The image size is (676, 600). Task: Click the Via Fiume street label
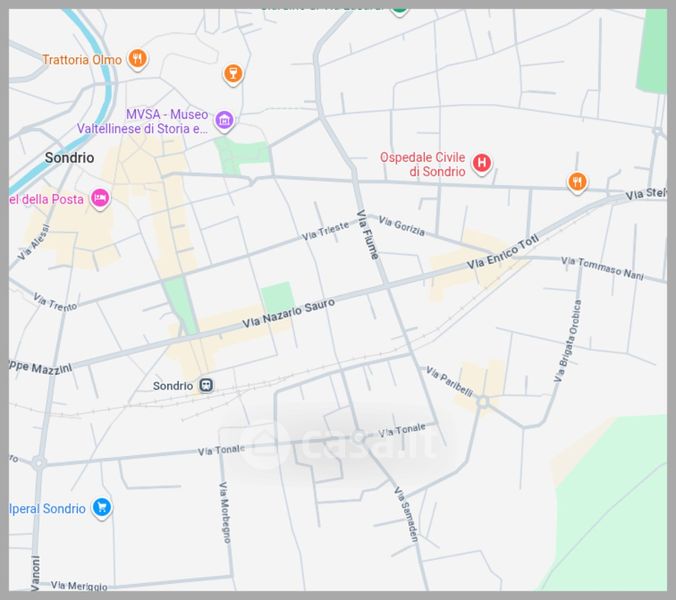[x=368, y=235]
